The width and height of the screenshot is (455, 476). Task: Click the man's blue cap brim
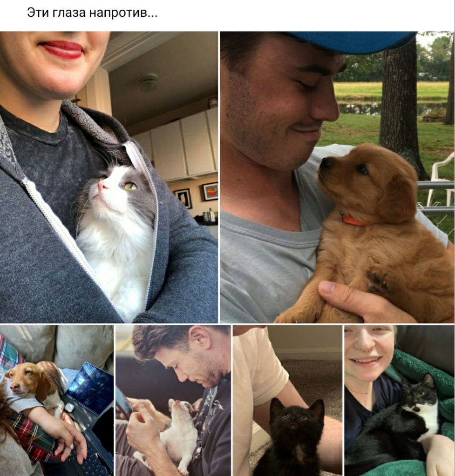pos(350,41)
